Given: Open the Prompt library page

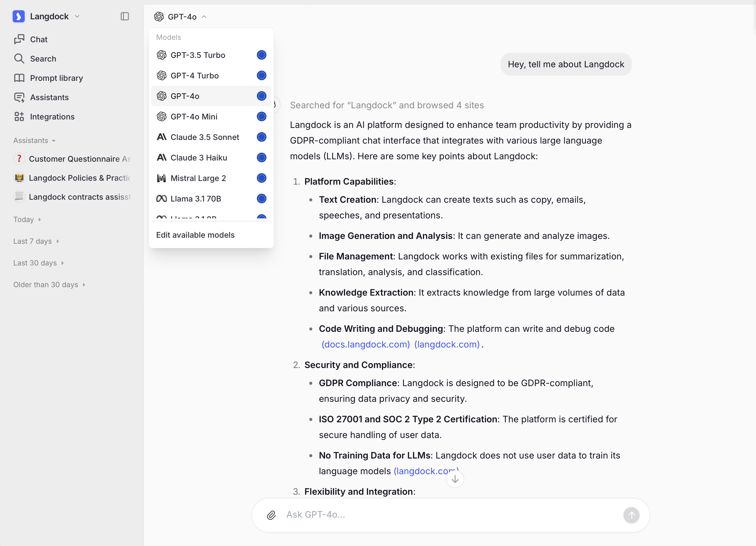Looking at the screenshot, I should click(x=56, y=78).
